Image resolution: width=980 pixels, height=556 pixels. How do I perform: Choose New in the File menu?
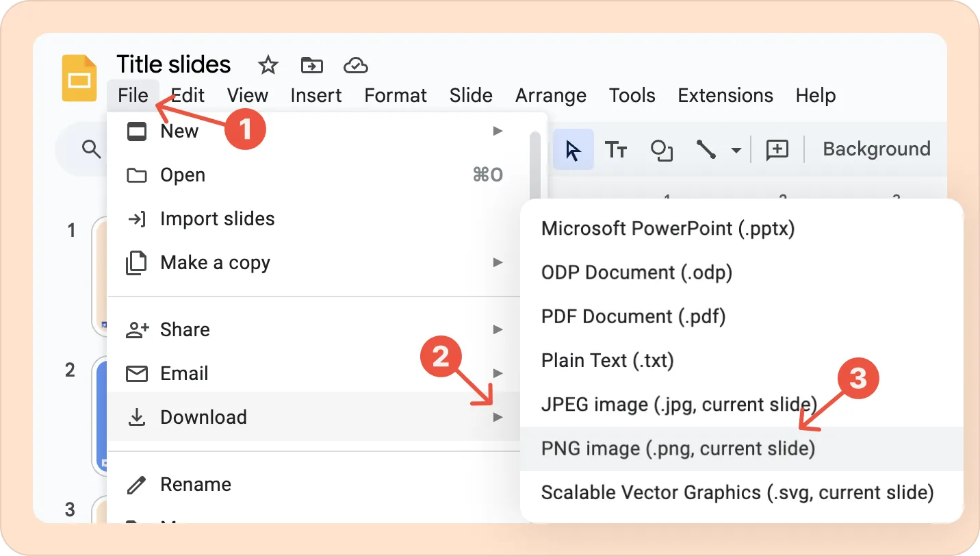pyautogui.click(x=318, y=131)
